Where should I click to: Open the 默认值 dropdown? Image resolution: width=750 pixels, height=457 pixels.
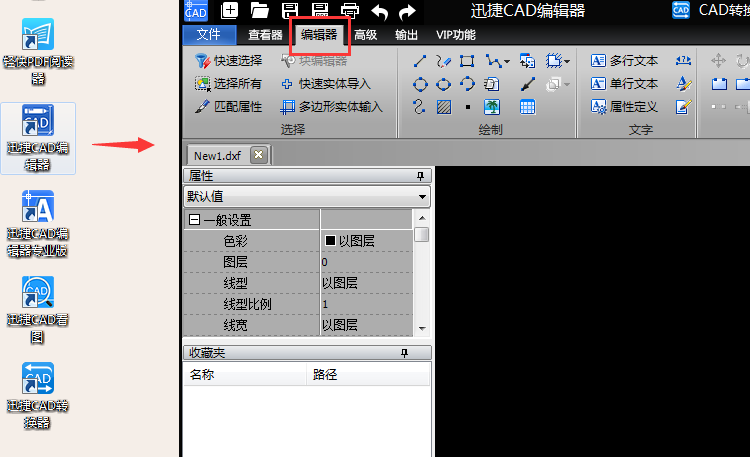307,197
